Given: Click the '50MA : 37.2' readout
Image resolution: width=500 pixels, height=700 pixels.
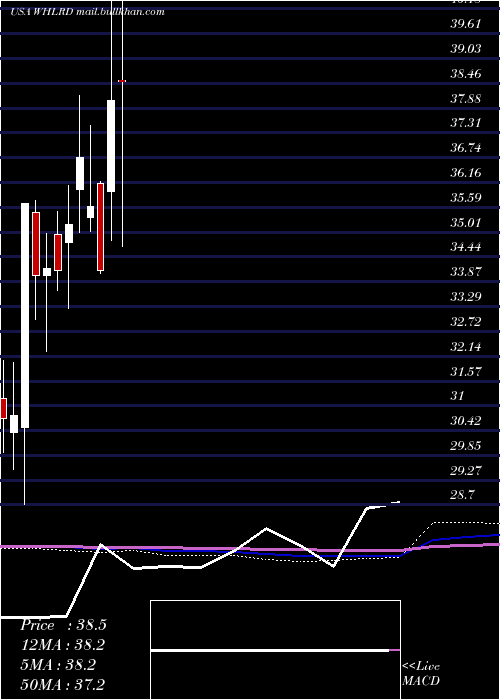Looking at the screenshot, I should click(x=62, y=684).
